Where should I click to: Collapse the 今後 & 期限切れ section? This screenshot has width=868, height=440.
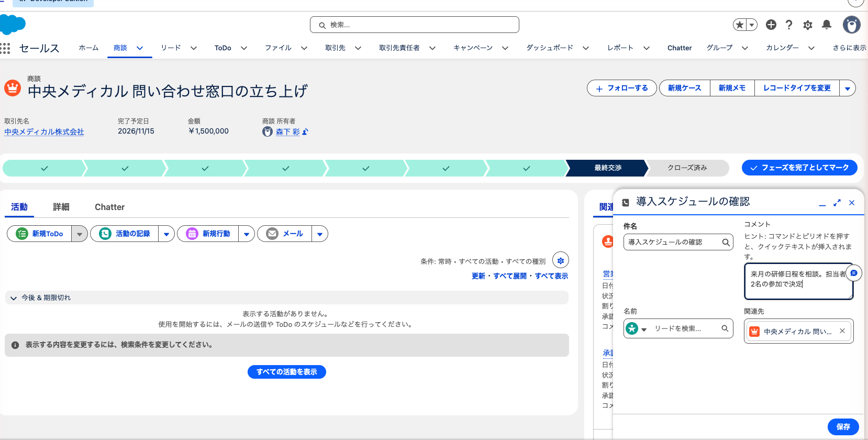click(x=14, y=298)
